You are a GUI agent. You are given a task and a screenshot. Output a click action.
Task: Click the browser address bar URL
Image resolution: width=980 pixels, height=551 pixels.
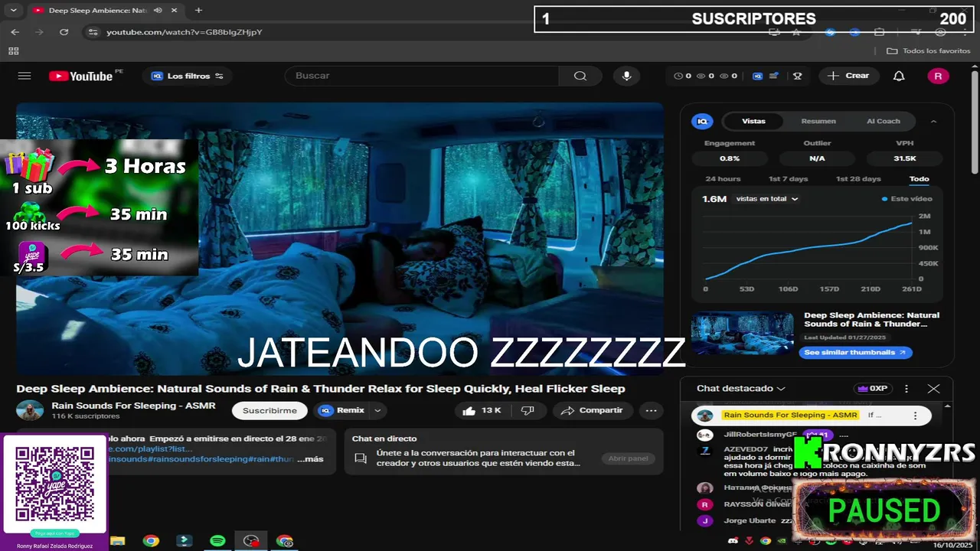185,32
